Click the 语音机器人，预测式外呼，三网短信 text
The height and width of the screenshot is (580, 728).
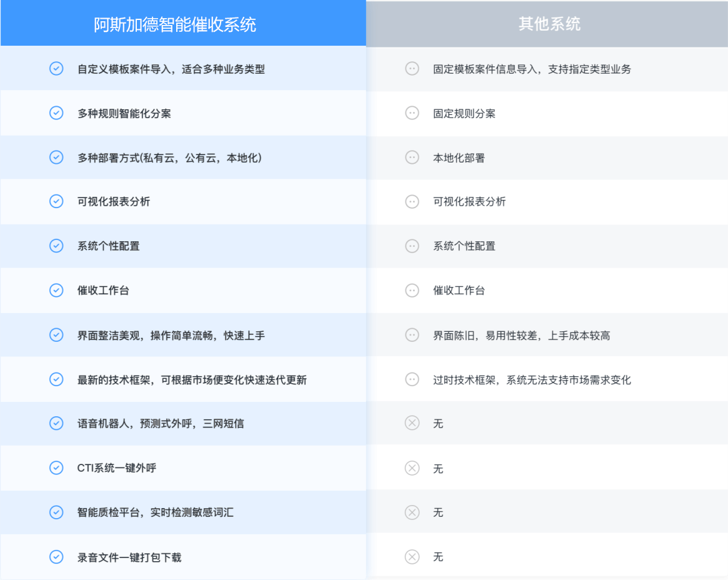pos(161,424)
